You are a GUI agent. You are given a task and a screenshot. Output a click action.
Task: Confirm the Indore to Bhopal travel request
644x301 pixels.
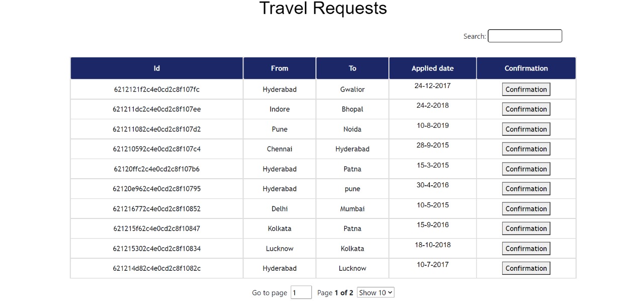tap(526, 109)
